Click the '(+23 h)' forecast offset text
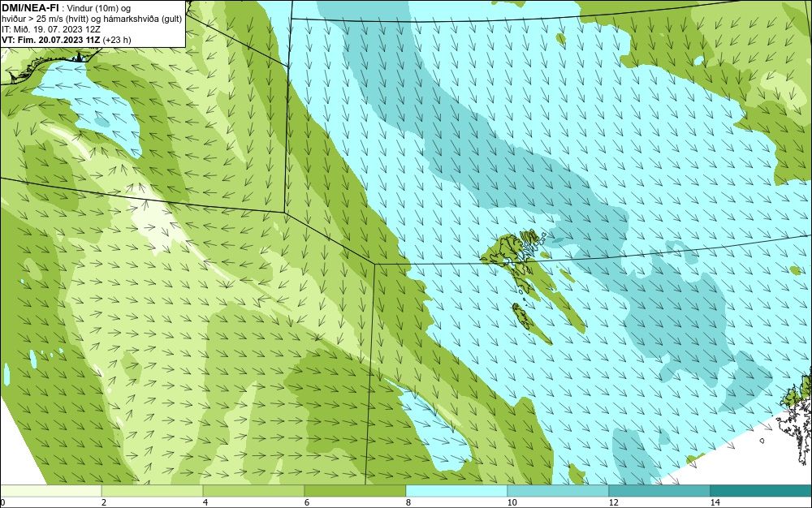 tap(117, 40)
